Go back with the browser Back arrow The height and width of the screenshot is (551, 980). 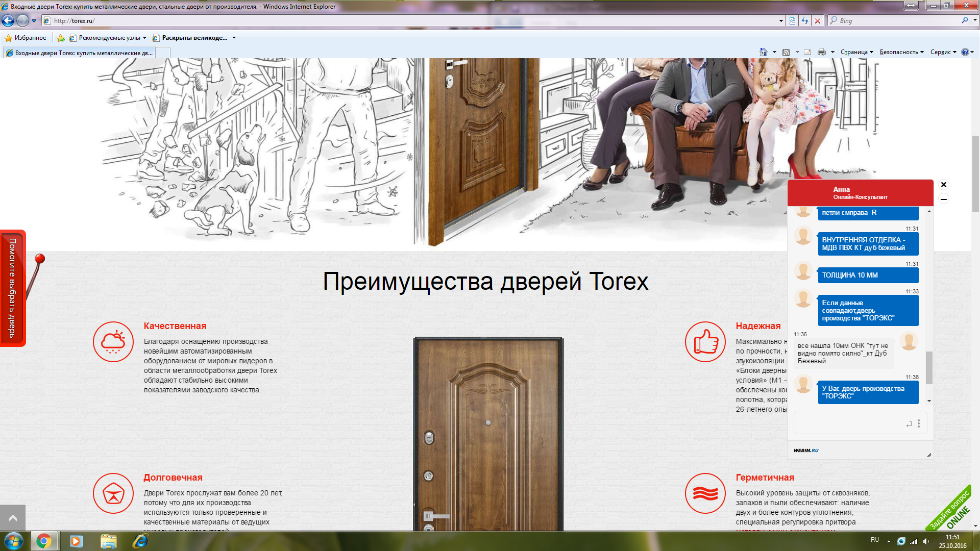(x=8, y=20)
